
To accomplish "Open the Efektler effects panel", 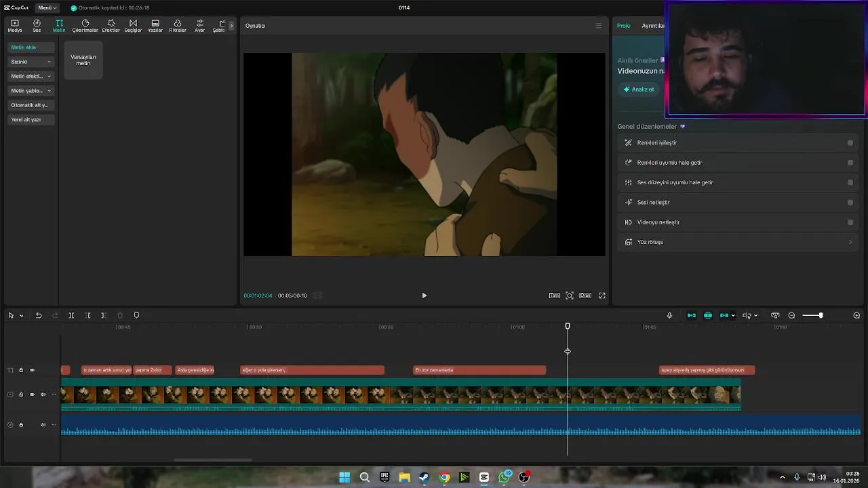I will 111,26.
